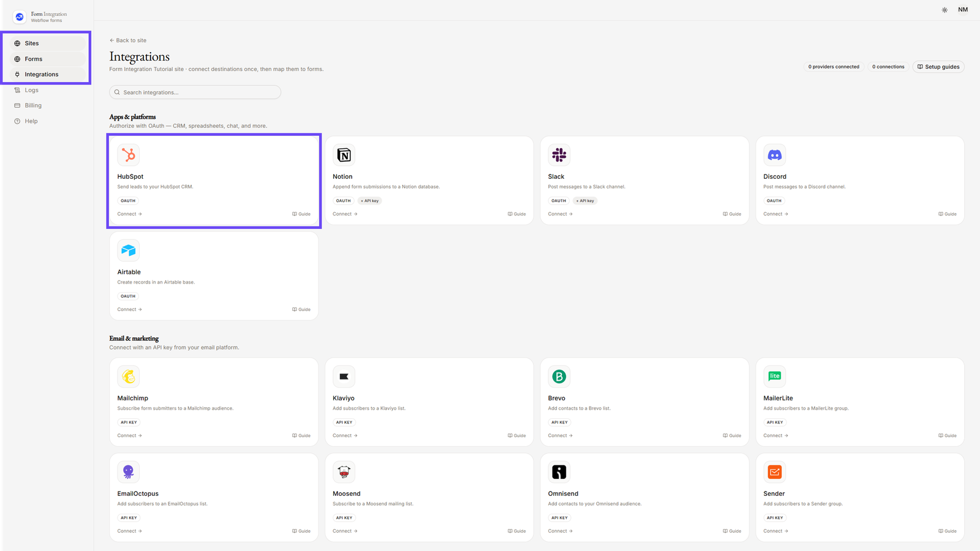Click Connect on the Sender card

point(775,531)
